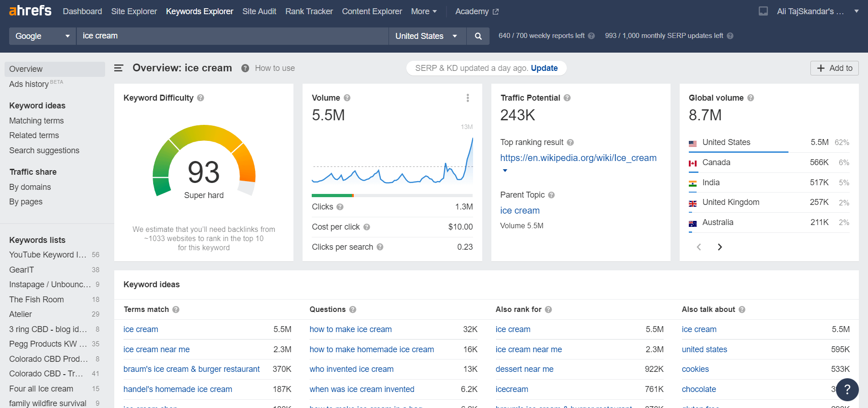
Task: Click the Update SERP link
Action: pos(544,68)
